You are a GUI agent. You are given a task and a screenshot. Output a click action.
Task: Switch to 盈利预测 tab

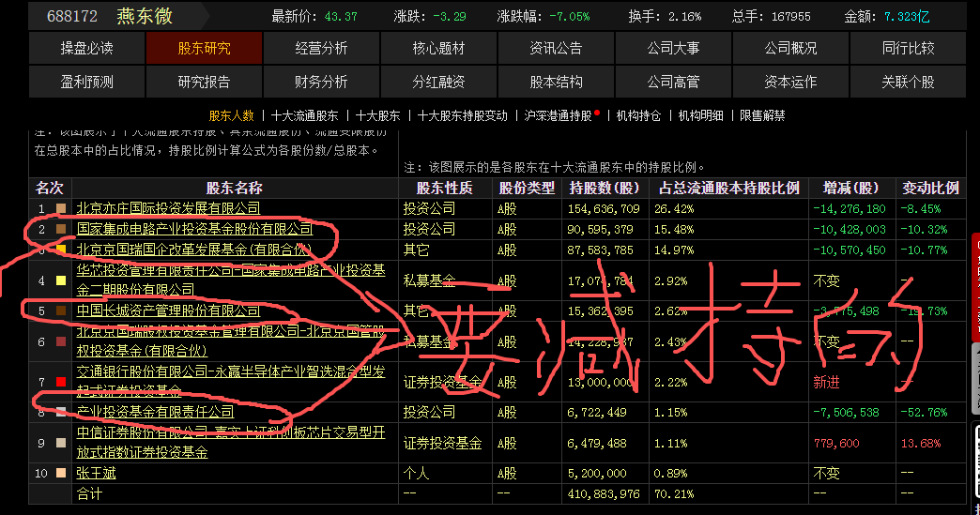(x=87, y=82)
